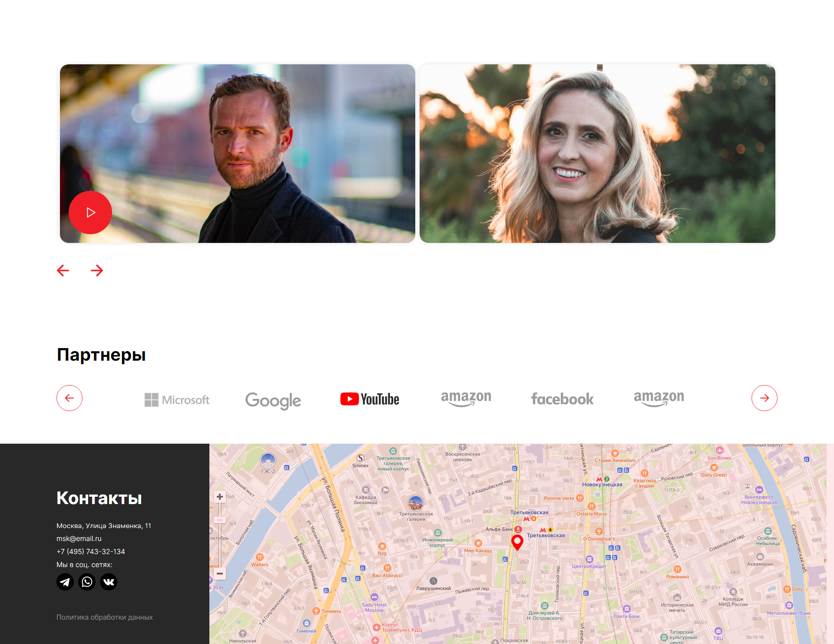Play the video on the man's photo
The height and width of the screenshot is (644, 834).
pyautogui.click(x=90, y=212)
